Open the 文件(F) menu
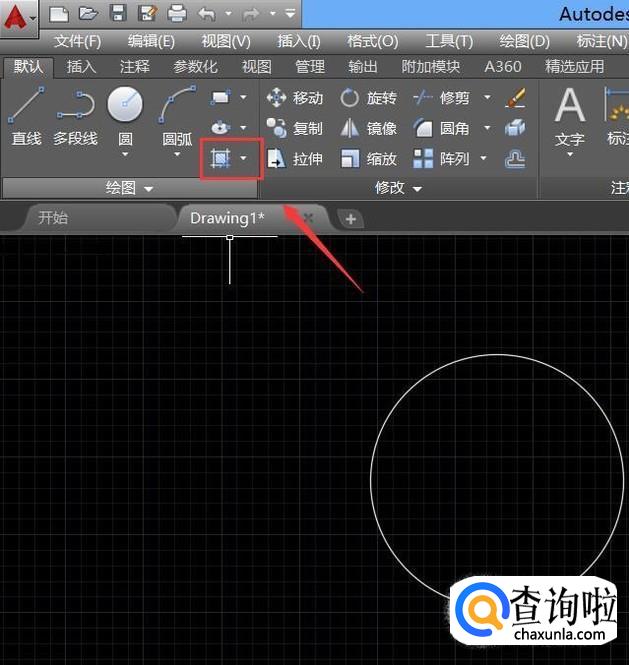This screenshot has width=629, height=665. (x=77, y=41)
